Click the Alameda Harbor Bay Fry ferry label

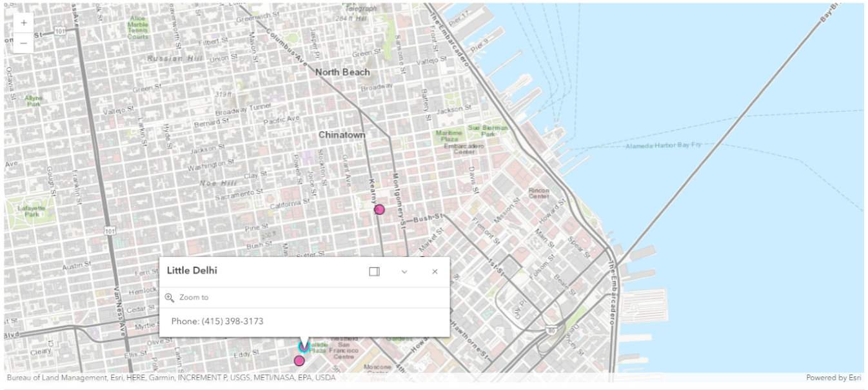(664, 146)
